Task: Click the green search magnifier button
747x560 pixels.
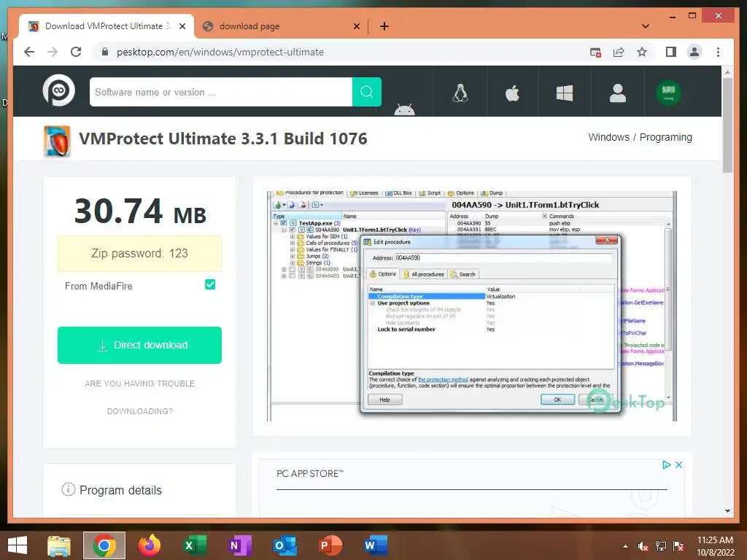Action: coord(367,92)
